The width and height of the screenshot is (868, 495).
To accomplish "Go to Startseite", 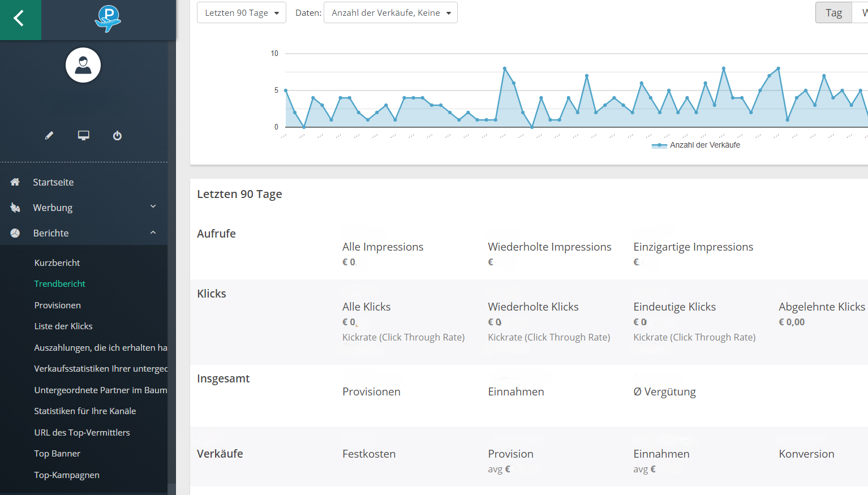I will (x=53, y=182).
